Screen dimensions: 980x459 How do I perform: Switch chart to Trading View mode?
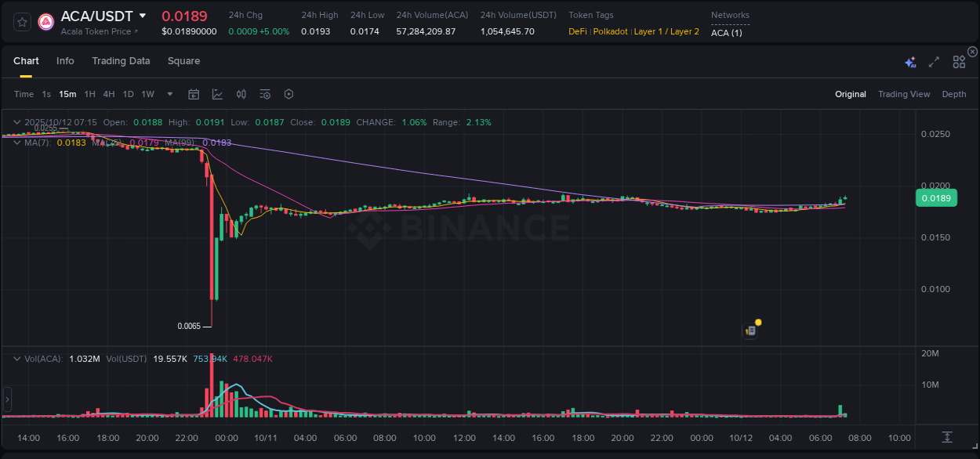click(x=904, y=93)
